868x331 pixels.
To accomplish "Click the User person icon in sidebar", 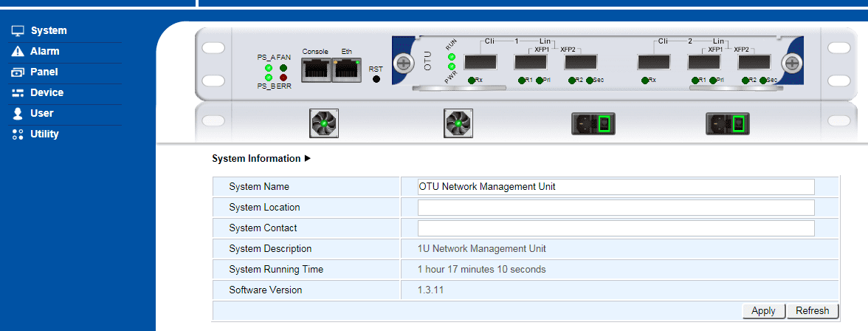I will click(x=18, y=114).
